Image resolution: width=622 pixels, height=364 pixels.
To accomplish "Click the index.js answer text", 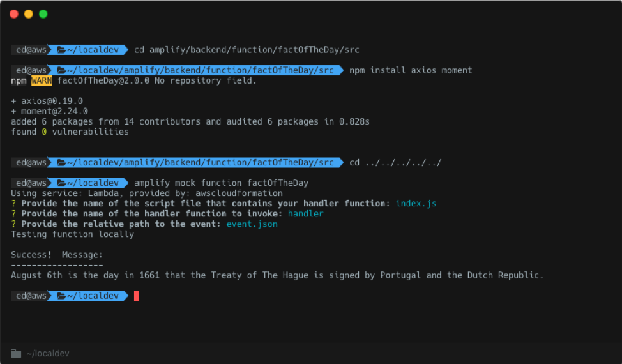I will tap(416, 204).
